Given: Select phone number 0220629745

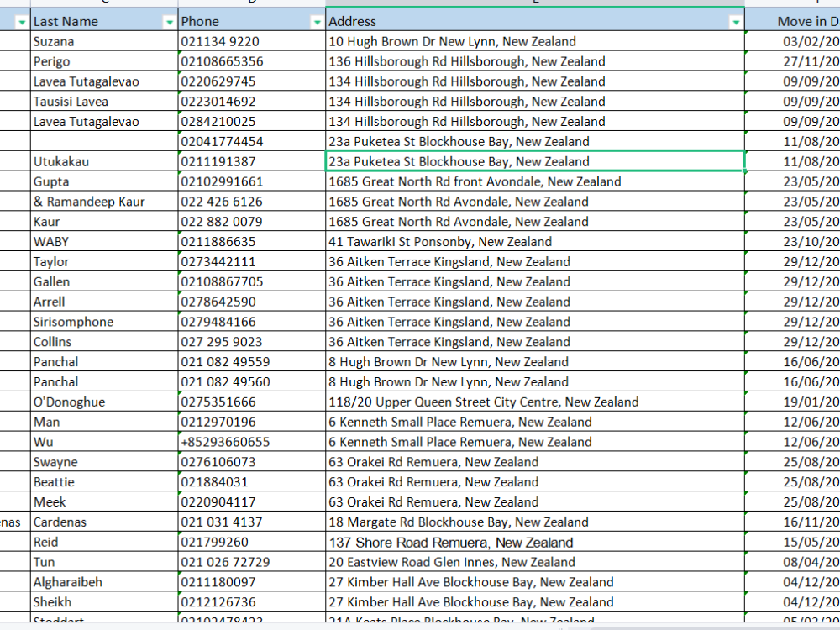Looking at the screenshot, I should 252,81.
